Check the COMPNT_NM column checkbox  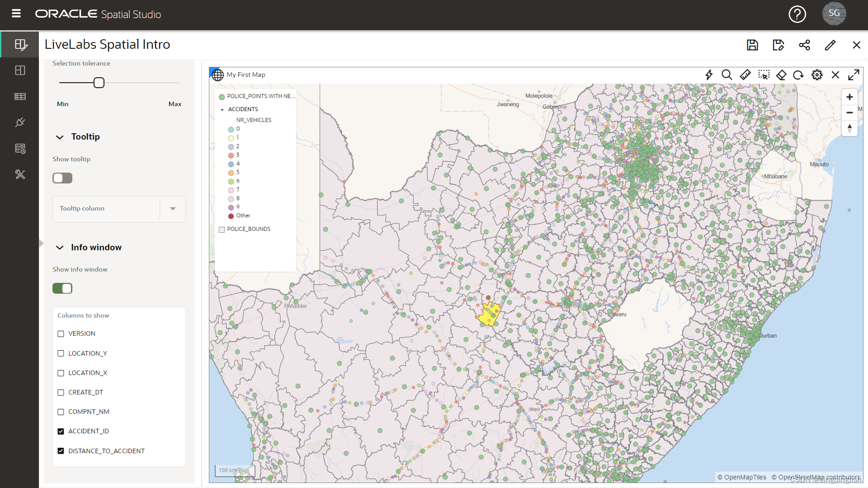click(61, 412)
